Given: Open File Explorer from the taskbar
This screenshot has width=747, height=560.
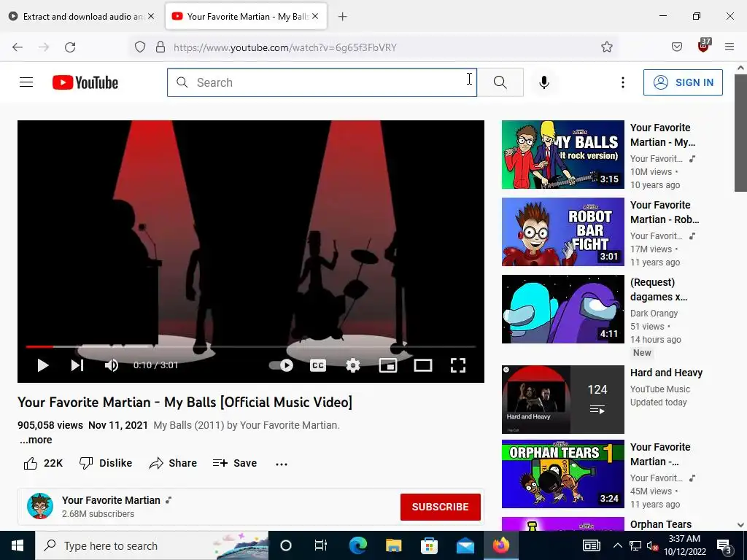Looking at the screenshot, I should point(393,545).
